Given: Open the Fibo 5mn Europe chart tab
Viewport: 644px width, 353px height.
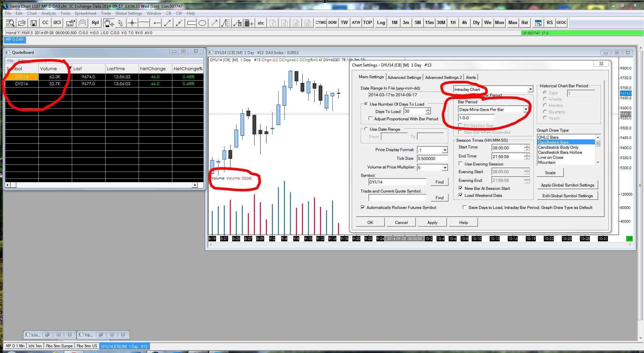Looking at the screenshot, I should tap(59, 346).
